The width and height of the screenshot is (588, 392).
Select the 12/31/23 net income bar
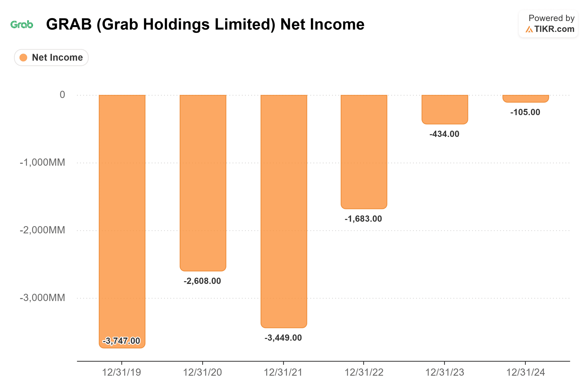[x=445, y=109]
